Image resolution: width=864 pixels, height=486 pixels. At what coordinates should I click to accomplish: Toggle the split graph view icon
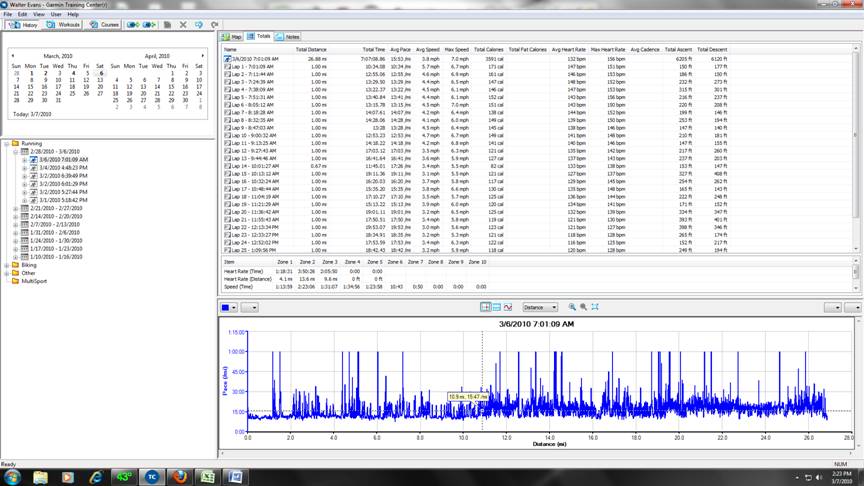coord(497,307)
